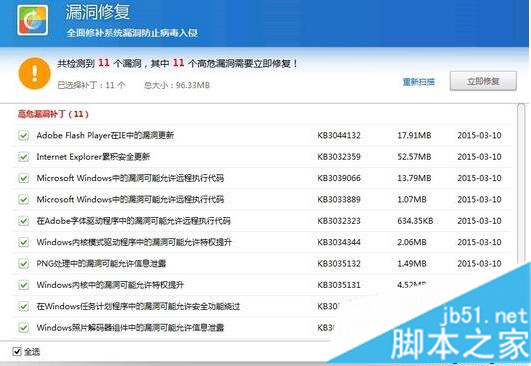Click the 重新扫描 link
This screenshot has height=366, width=531.
tap(419, 82)
